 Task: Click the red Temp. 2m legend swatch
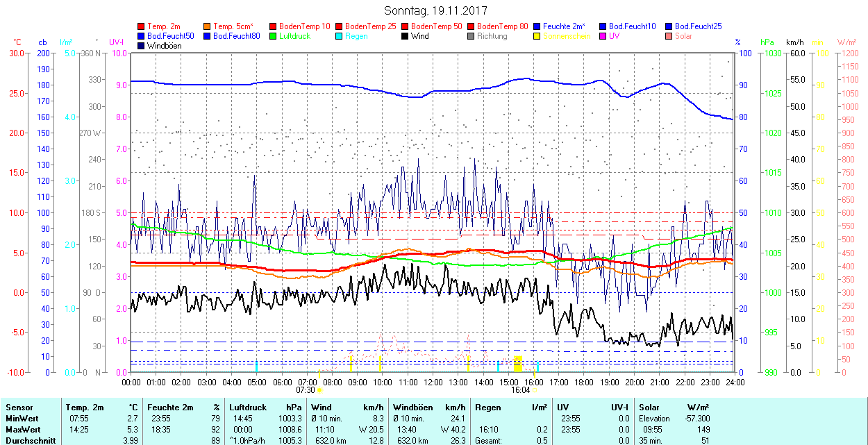pyautogui.click(x=142, y=26)
